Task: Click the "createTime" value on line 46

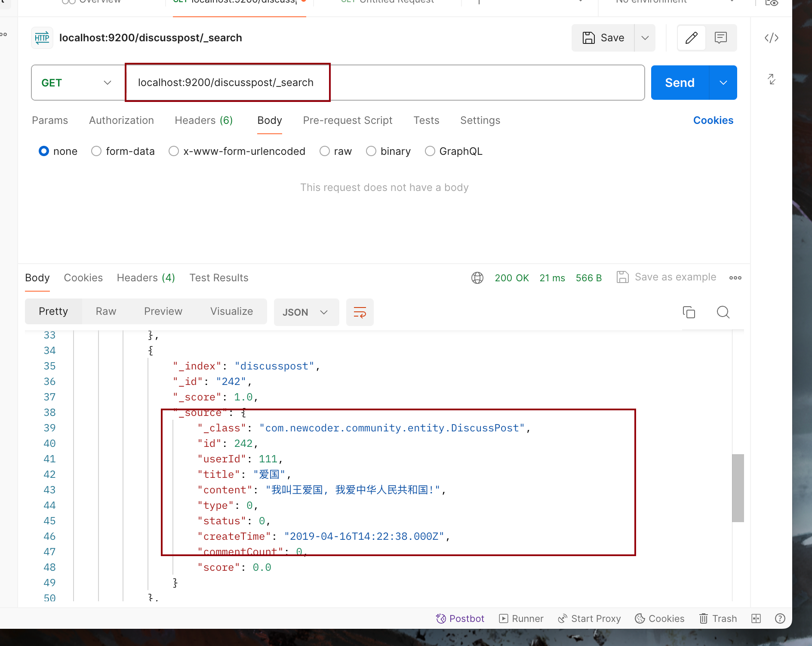Action: tap(364, 536)
